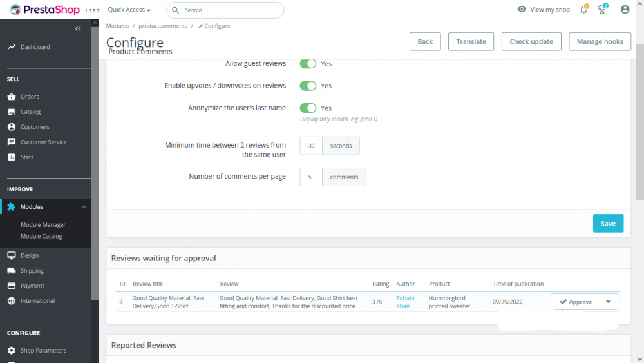Click the International globe icon
The width and height of the screenshot is (644, 363).
pos(12,301)
